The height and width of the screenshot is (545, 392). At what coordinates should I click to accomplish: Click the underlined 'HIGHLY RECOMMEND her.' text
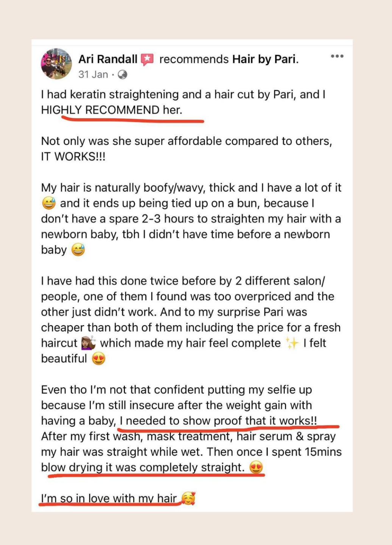pyautogui.click(x=112, y=110)
